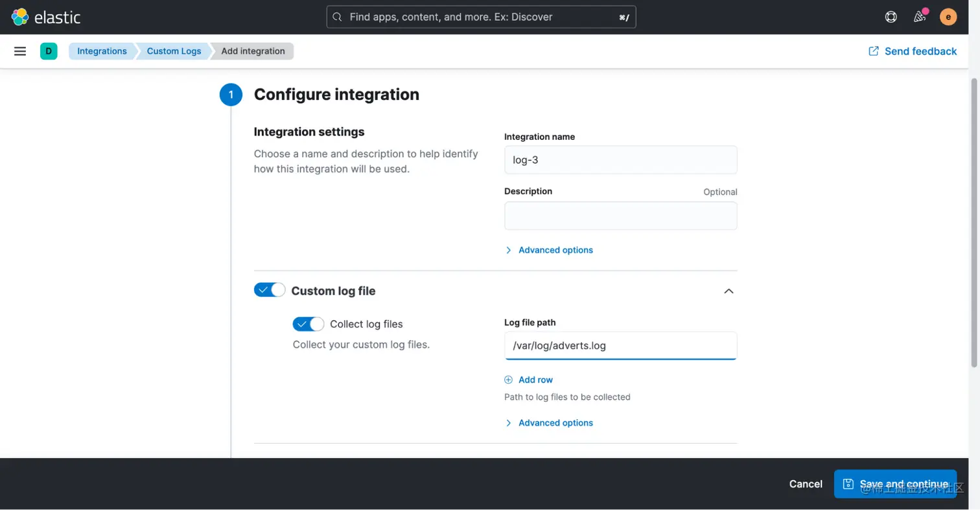Click the Cancel button
This screenshot has width=980, height=510.
(806, 484)
